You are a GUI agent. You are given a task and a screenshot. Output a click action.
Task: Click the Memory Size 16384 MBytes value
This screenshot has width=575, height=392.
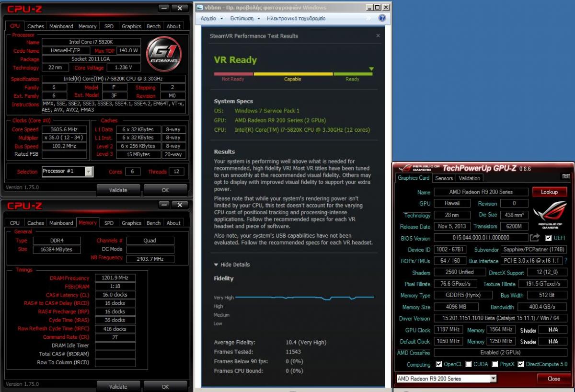click(57, 249)
